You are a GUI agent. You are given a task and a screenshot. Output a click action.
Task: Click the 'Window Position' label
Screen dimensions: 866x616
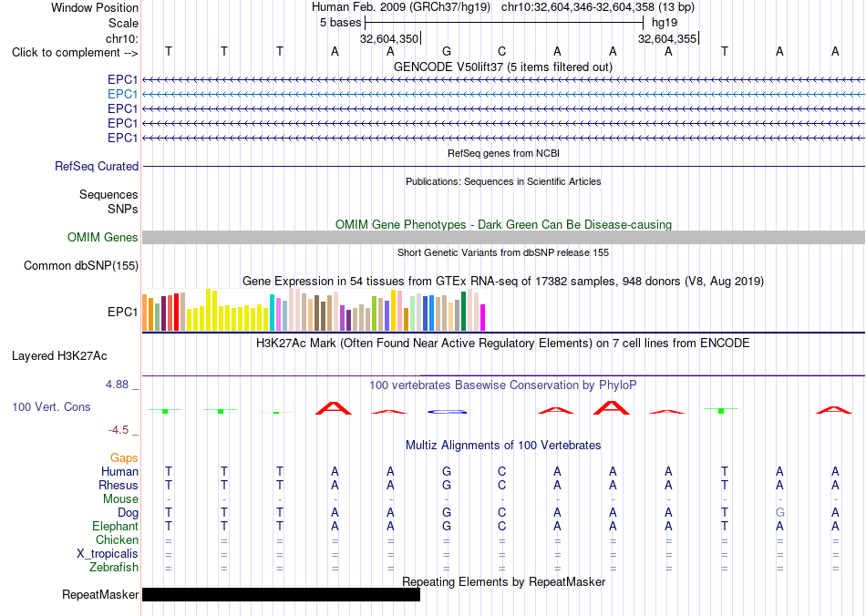95,7
